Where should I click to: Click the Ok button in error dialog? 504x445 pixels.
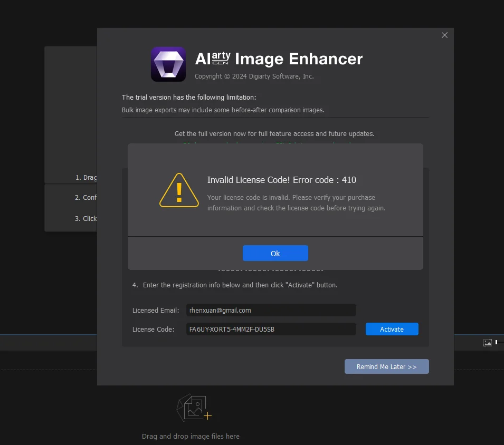click(x=275, y=253)
